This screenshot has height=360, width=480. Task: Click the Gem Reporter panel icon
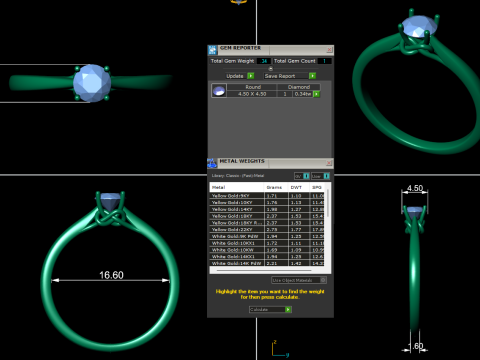212,50
